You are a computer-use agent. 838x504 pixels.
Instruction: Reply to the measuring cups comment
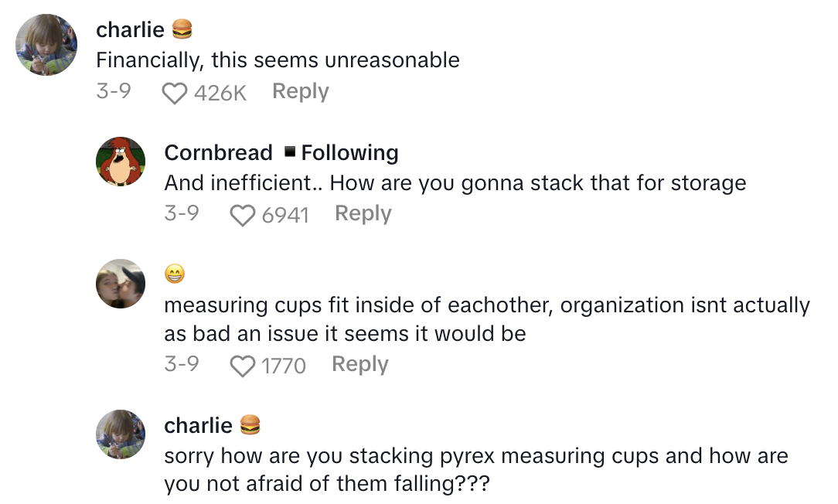tap(359, 364)
